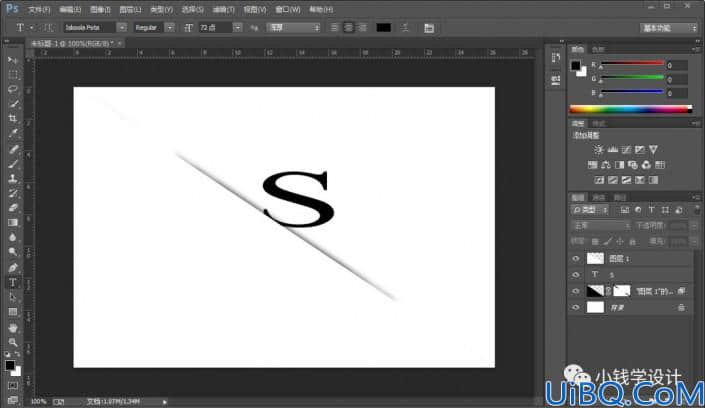
Task: Select the Horizontal Type tool
Action: (x=13, y=282)
